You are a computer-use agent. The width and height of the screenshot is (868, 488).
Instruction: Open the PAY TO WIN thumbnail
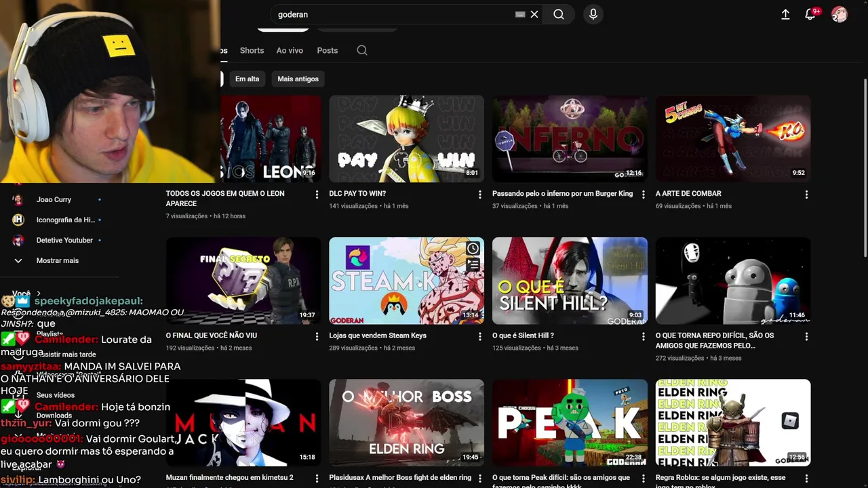[x=406, y=138]
